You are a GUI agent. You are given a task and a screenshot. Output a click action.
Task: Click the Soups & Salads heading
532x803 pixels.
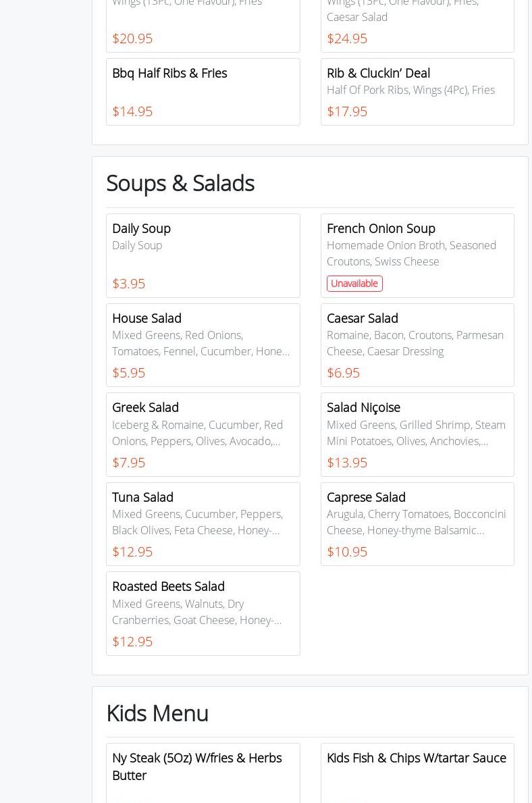(x=180, y=183)
